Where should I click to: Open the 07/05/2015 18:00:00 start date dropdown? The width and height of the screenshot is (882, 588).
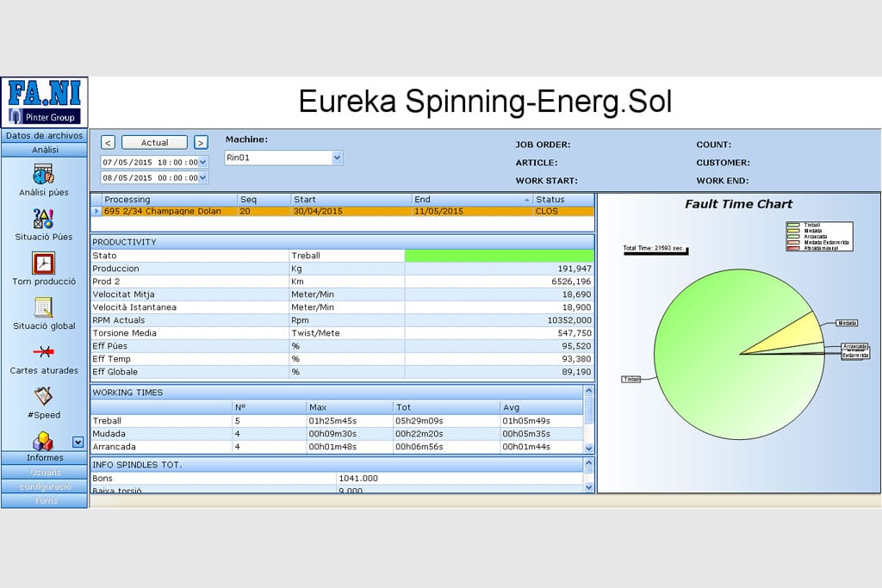tap(203, 163)
